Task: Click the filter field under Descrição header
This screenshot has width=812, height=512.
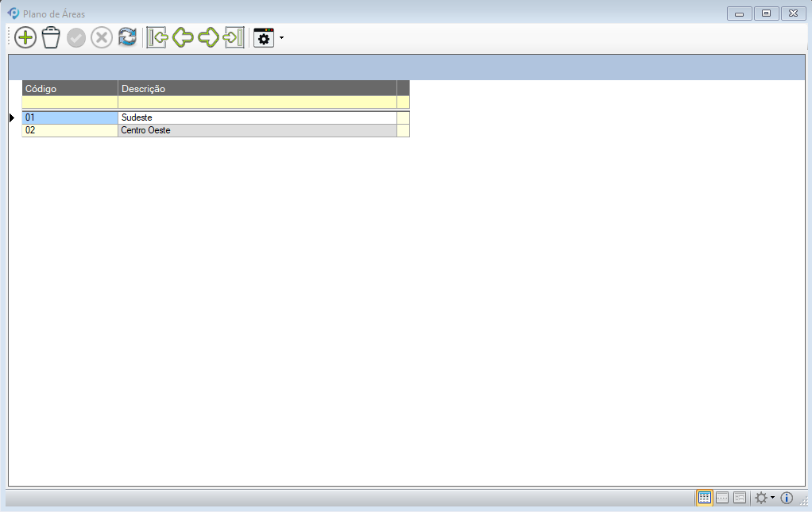Action: point(257,102)
